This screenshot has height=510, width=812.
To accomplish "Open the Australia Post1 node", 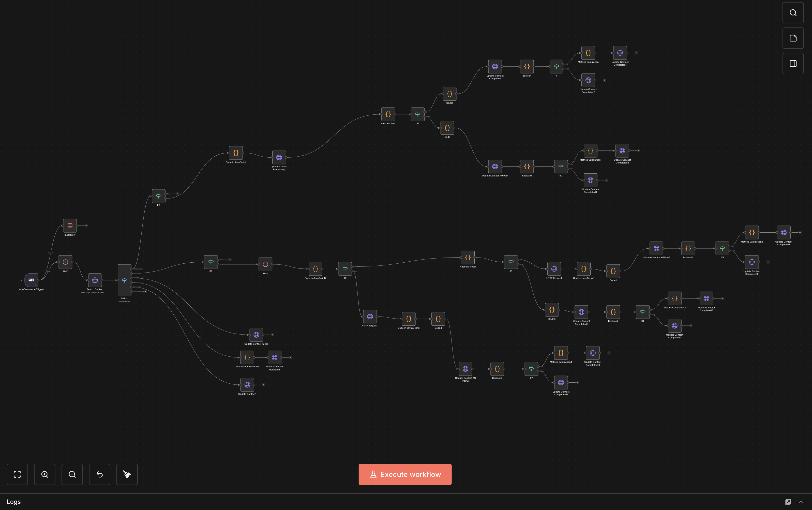I will [468, 258].
